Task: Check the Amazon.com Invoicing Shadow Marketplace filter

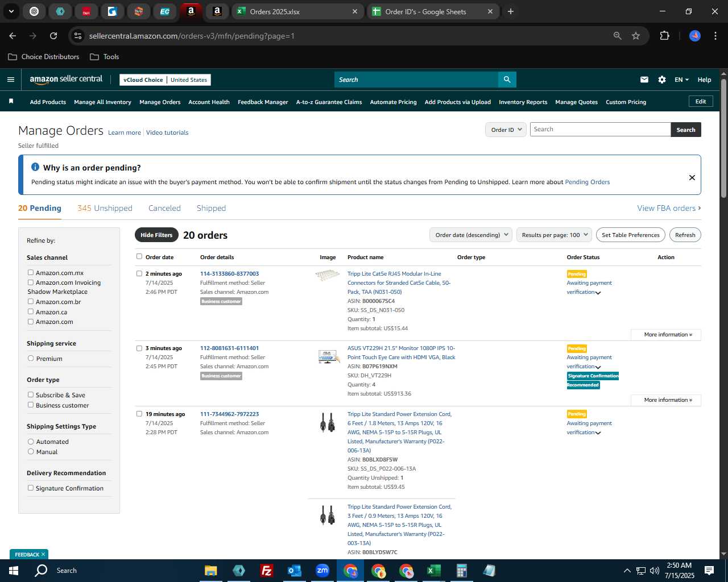Action: pyautogui.click(x=31, y=282)
